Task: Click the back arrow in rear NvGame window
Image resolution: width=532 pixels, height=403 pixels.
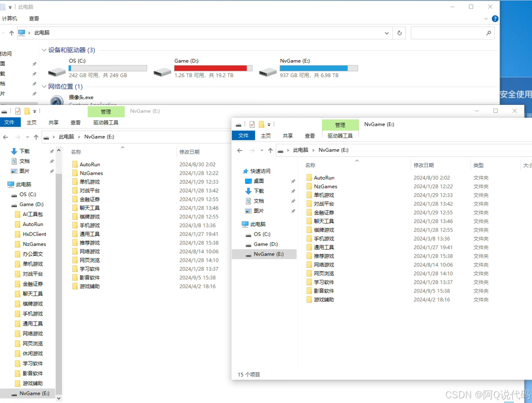Action: (x=6, y=137)
